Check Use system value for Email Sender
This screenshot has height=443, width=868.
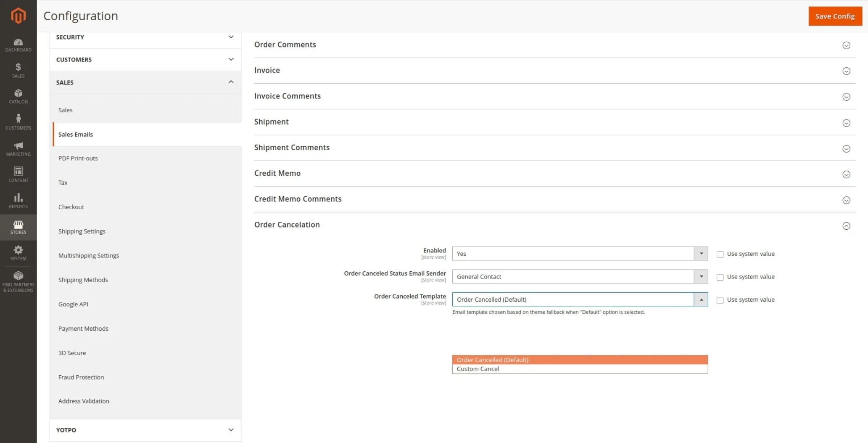click(720, 277)
